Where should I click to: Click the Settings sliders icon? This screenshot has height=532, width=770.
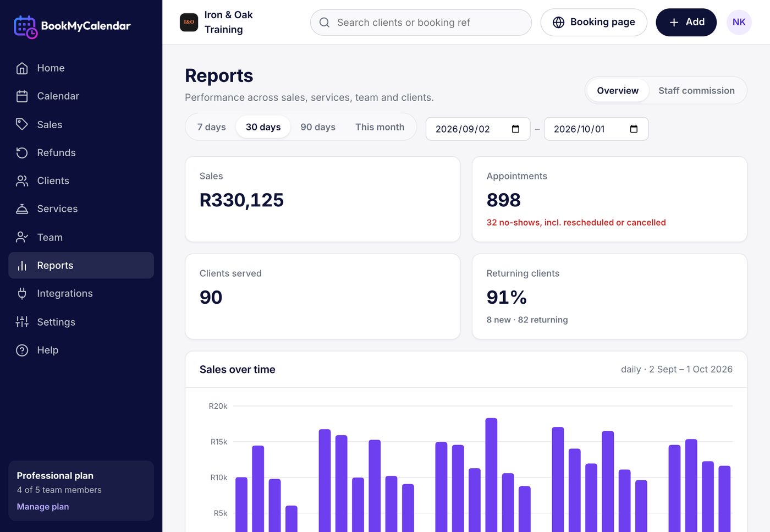[22, 322]
